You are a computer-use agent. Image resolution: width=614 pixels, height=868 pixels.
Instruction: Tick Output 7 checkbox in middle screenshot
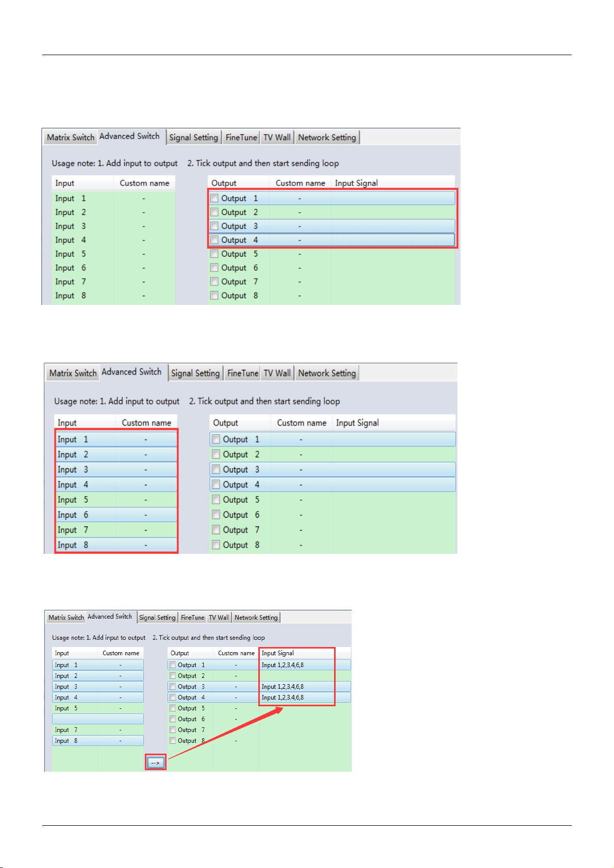coord(216,530)
